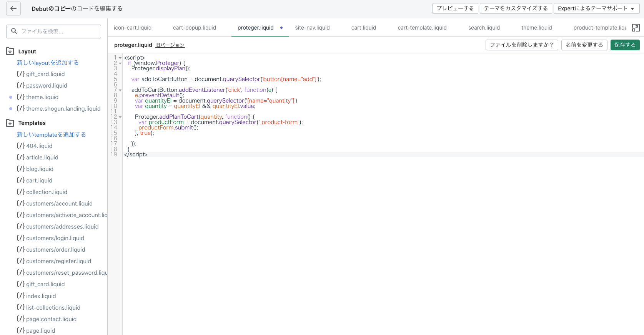
Task: Click 新しいtemplateを追加する link
Action: coord(52,134)
